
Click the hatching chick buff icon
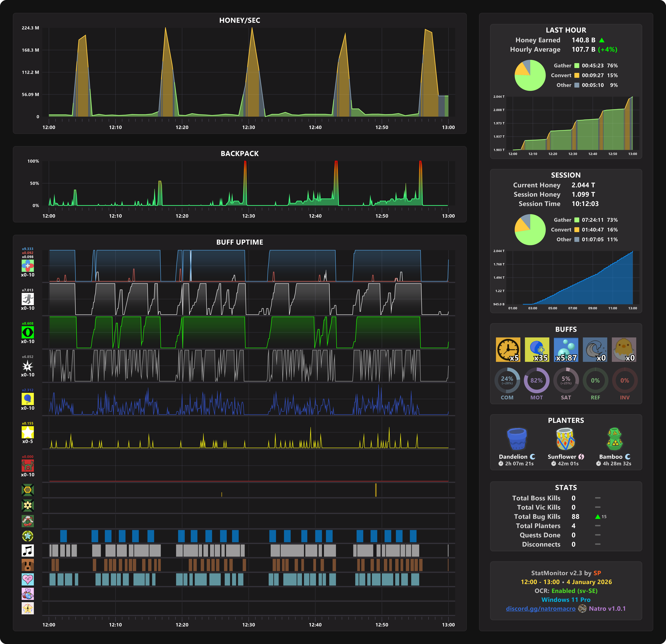click(624, 349)
